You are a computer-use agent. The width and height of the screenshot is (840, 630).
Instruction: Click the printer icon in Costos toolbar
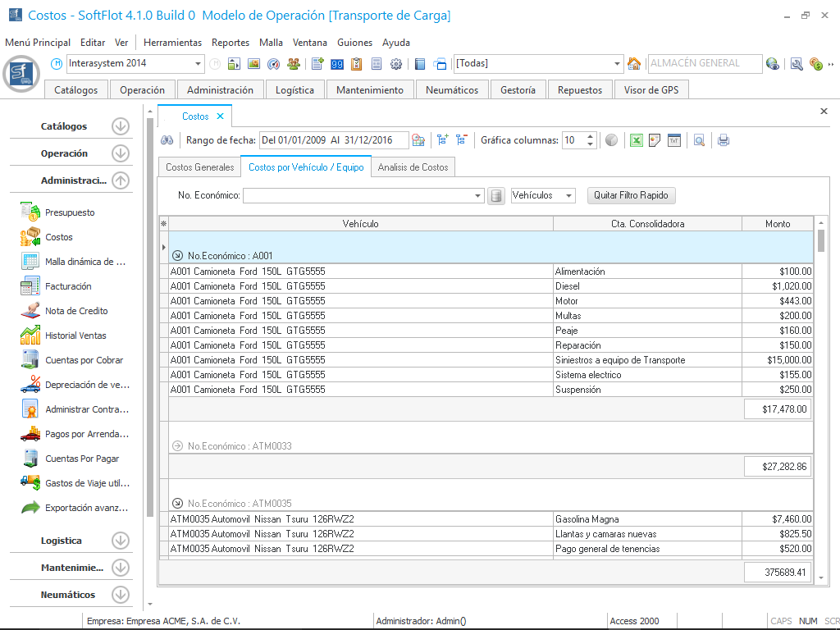tap(724, 140)
